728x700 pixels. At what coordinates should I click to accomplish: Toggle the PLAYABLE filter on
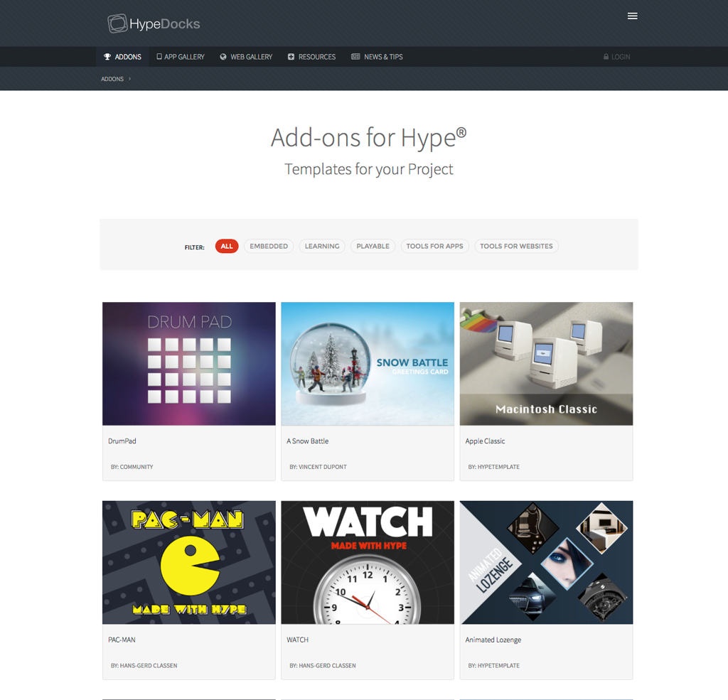pyautogui.click(x=373, y=246)
